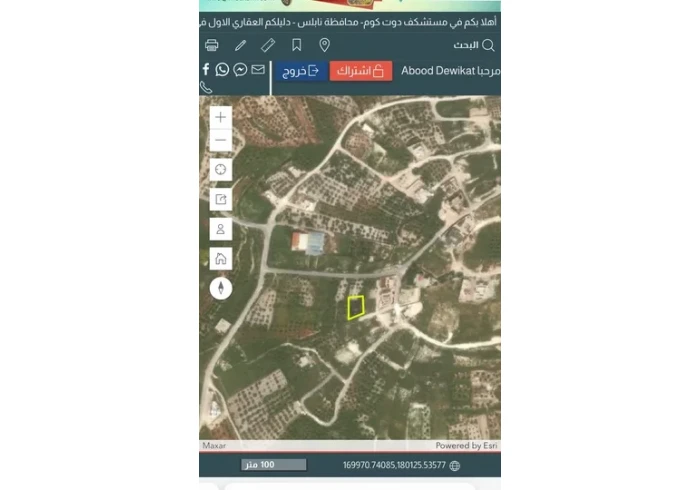This screenshot has width=700, height=490.
Task: Zoom out the map with minus button
Action: 221,140
